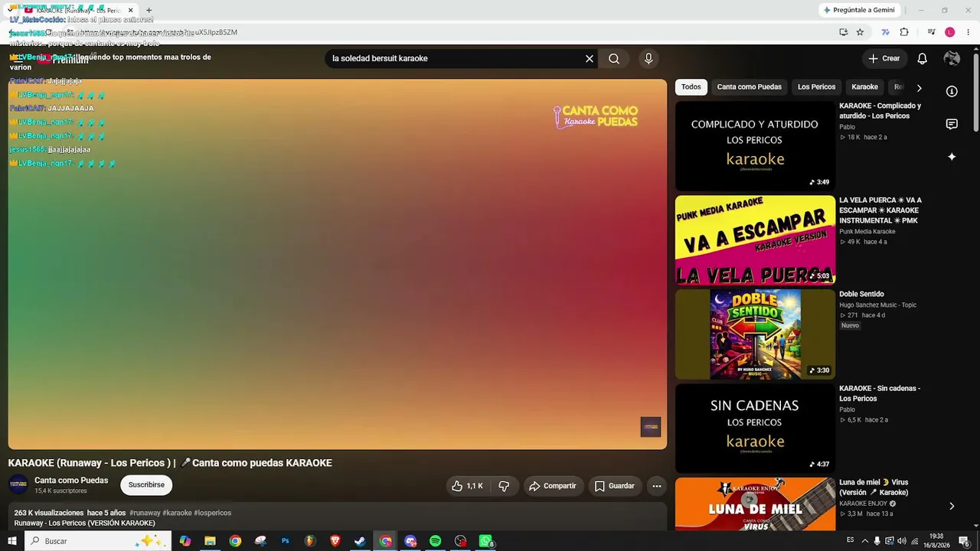This screenshot has width=980, height=551.
Task: Open File Explorer from the taskbar
Action: tap(210, 541)
